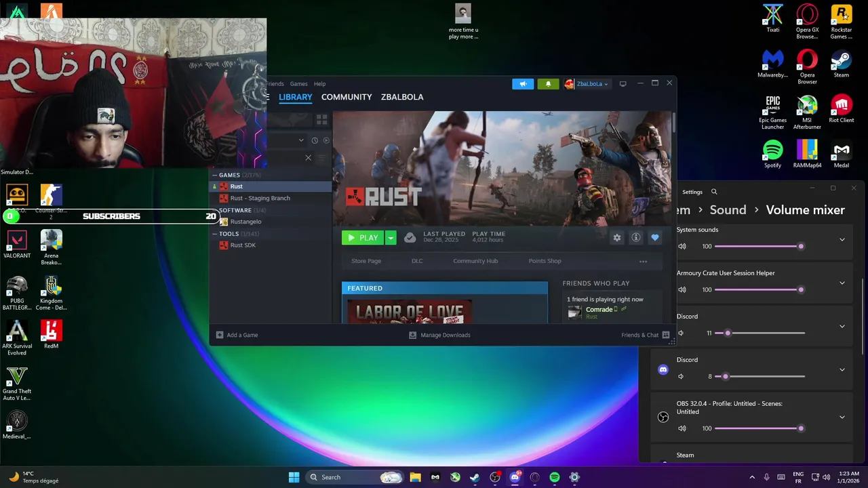Viewport: 868px width, 488px height.
Task: Open the ZBALBOLA profile tab
Action: (x=402, y=97)
